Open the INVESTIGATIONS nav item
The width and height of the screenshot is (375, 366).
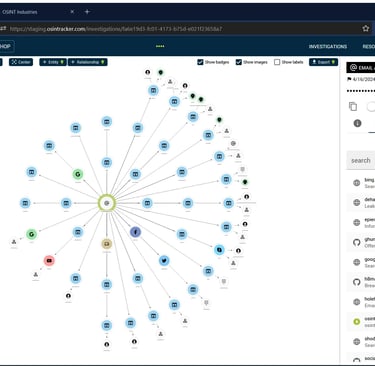pos(328,46)
